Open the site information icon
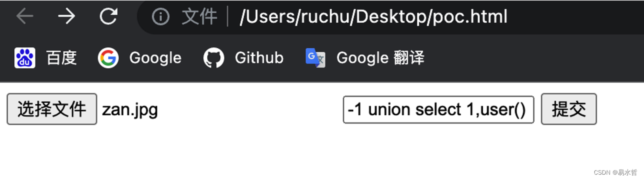Viewport: 644px width, 180px height. click(160, 17)
